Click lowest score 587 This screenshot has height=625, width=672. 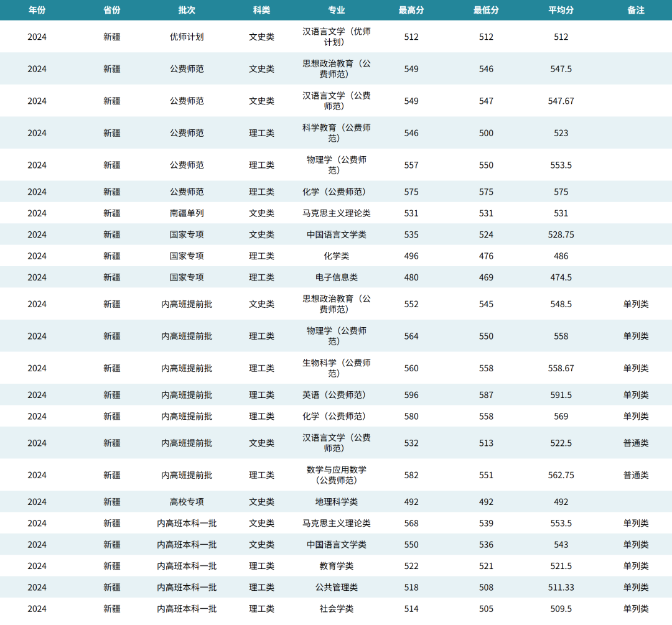(x=486, y=395)
